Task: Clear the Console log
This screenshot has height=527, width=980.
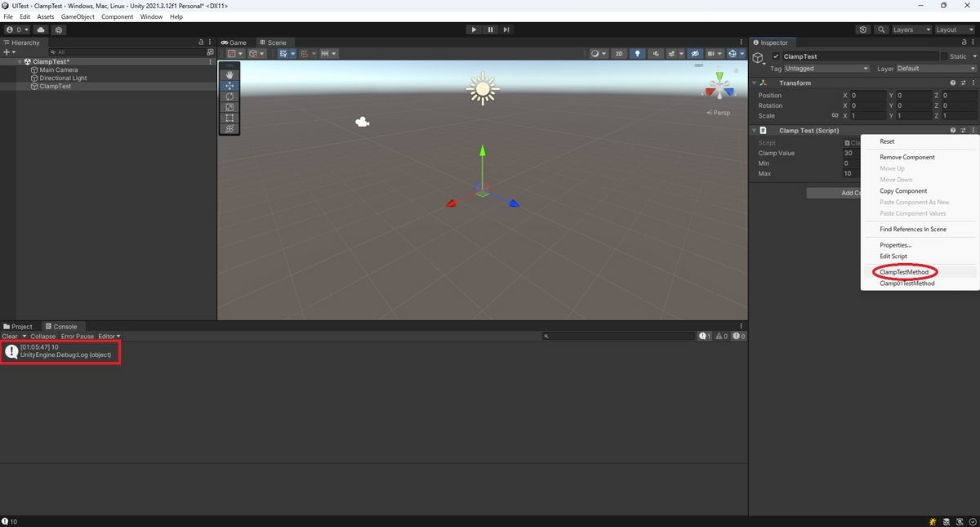Action: [10, 336]
